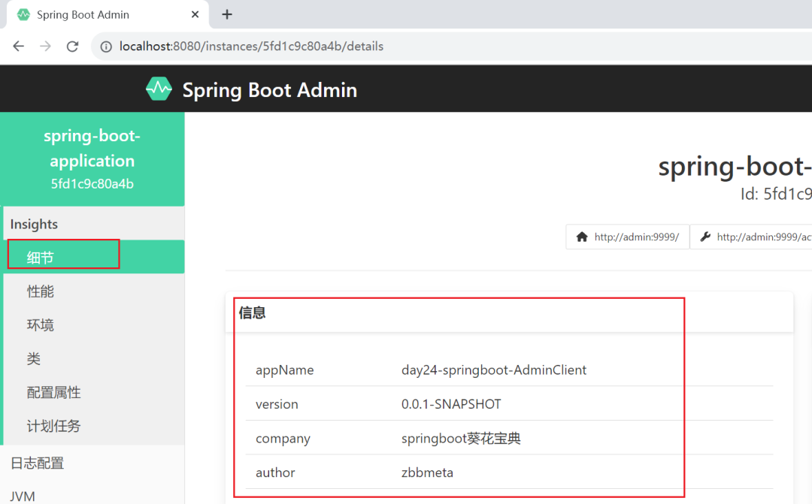
Task: Open 性能 in the sidebar
Action: point(94,291)
